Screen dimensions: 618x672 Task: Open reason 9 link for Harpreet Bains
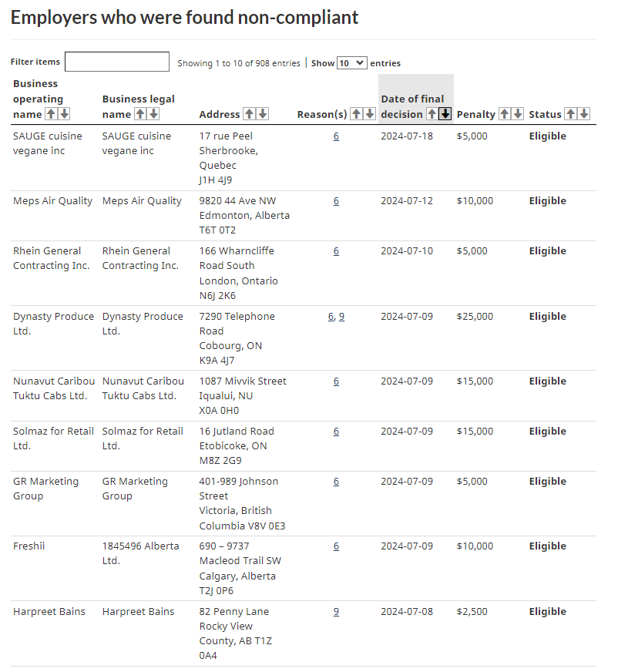coord(336,612)
